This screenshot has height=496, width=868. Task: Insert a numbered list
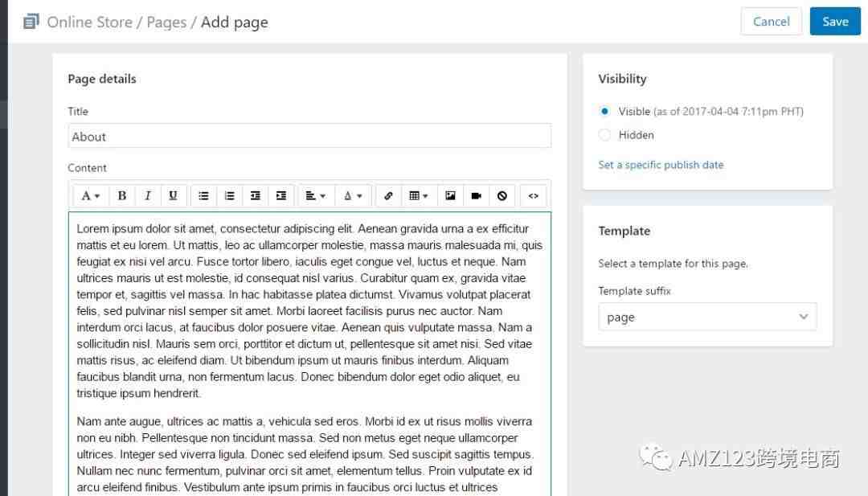pos(229,196)
